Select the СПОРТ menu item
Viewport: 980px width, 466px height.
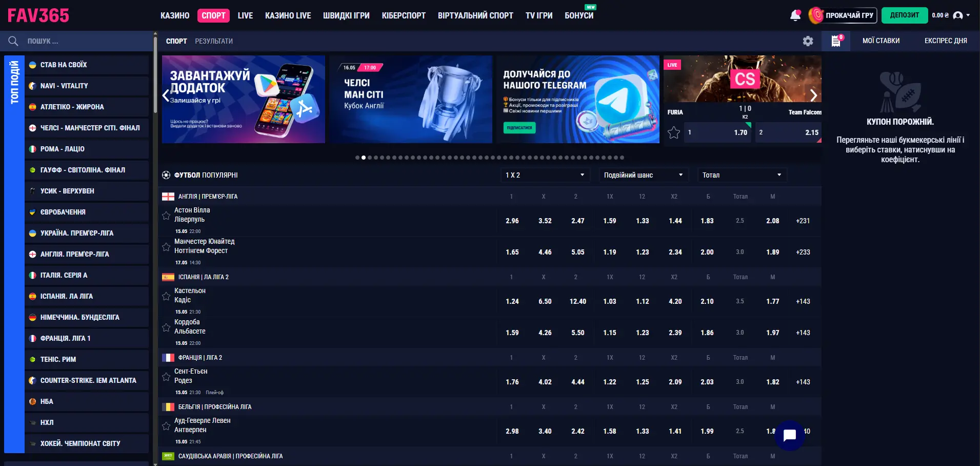(x=213, y=15)
